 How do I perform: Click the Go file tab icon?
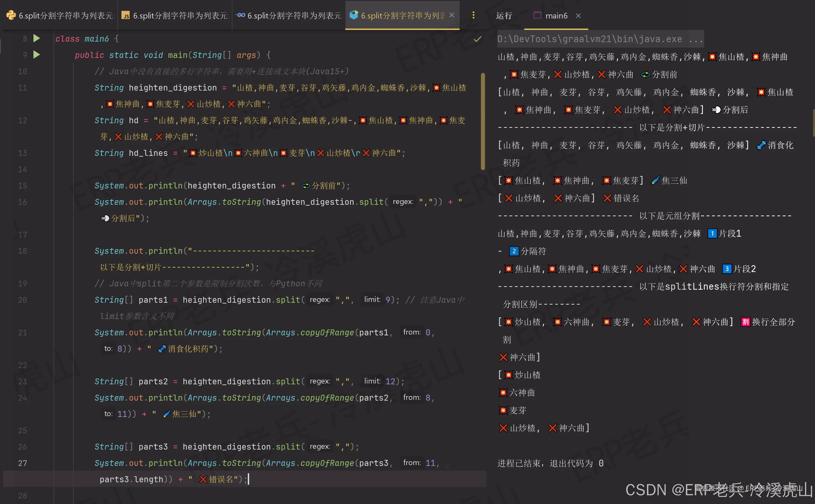pos(240,15)
